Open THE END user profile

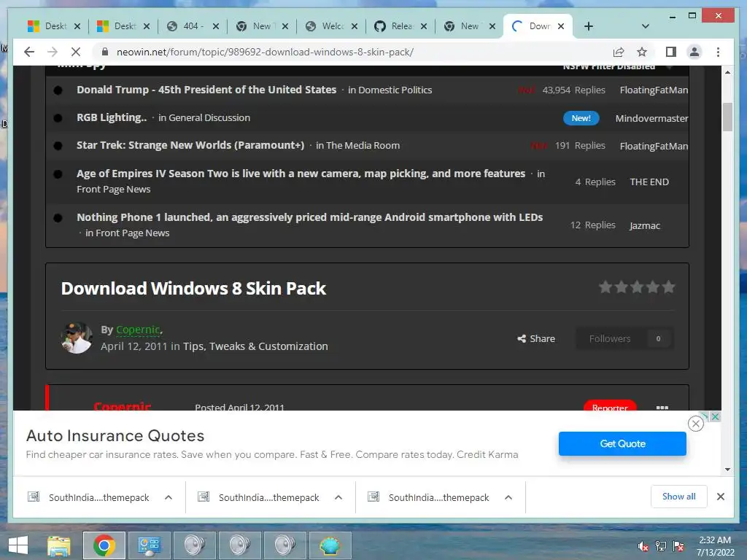point(649,182)
